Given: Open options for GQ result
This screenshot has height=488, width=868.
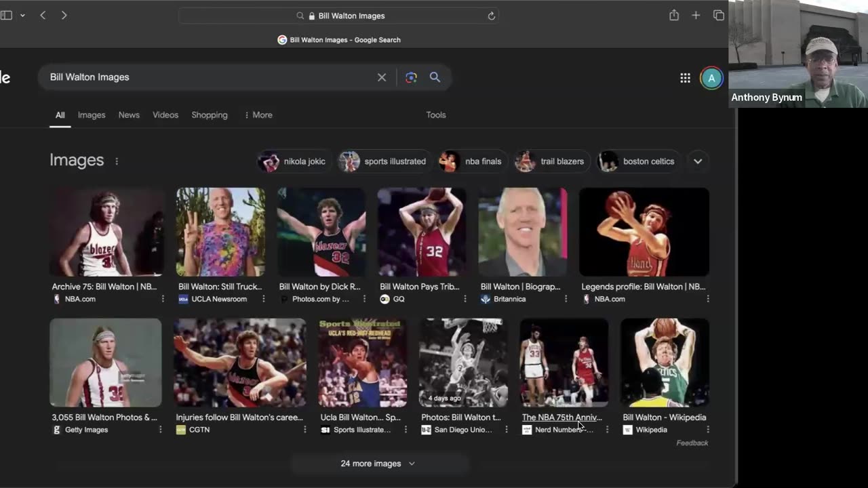Looking at the screenshot, I should [x=465, y=299].
